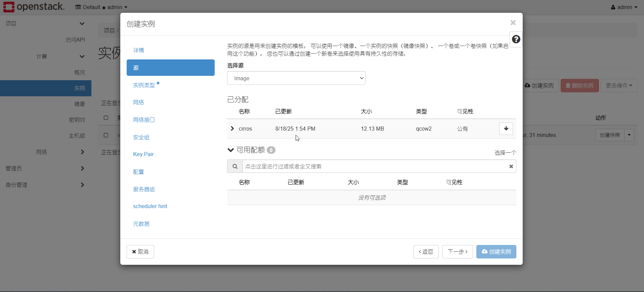Click the 已更新 header in 已分配 table
Image resolution: width=644 pixels, height=292 pixels.
click(284, 111)
